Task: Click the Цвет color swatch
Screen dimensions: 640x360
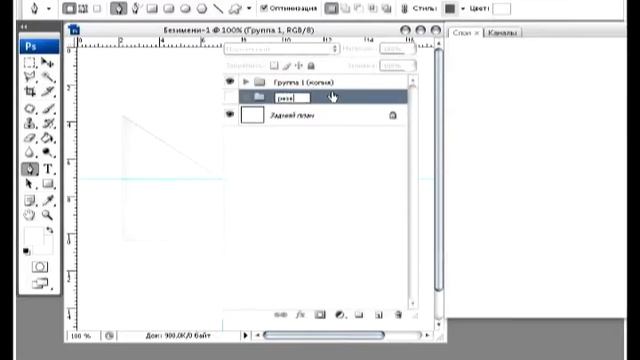Action: pyautogui.click(x=502, y=9)
